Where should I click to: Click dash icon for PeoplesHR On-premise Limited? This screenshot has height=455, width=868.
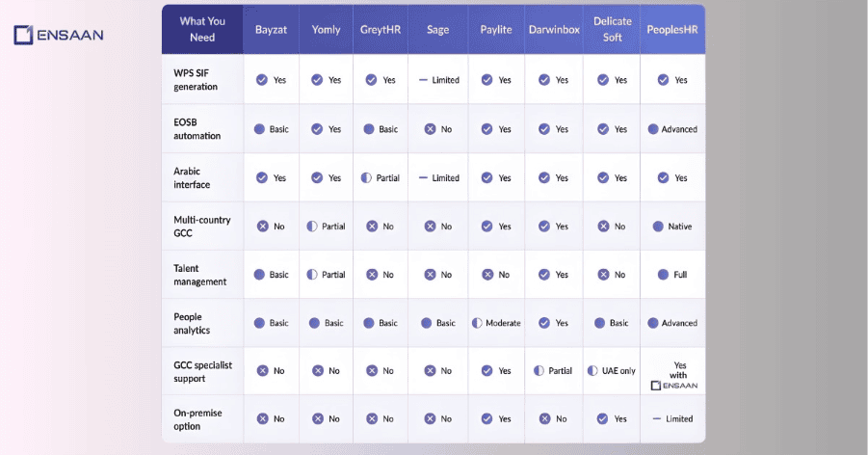click(x=656, y=419)
